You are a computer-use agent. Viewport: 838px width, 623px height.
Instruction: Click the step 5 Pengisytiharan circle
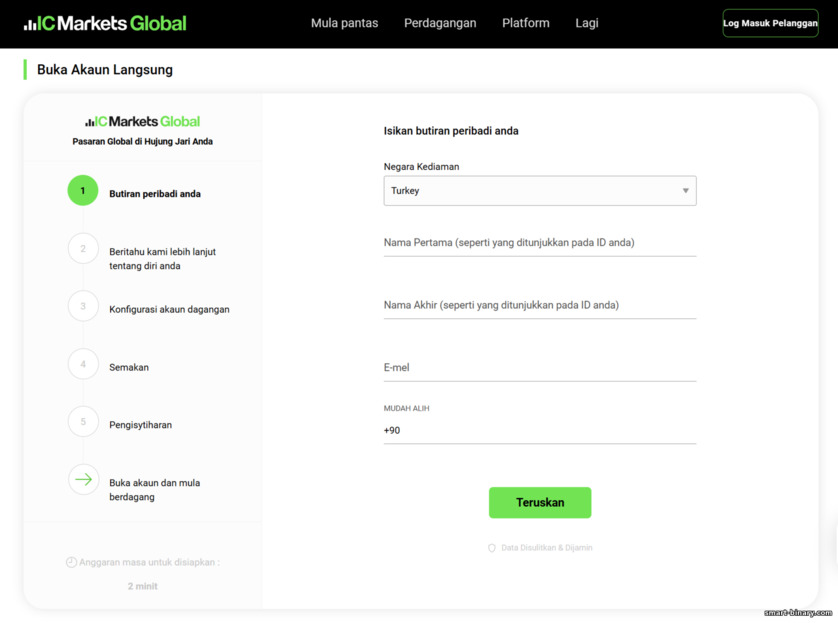(x=83, y=422)
